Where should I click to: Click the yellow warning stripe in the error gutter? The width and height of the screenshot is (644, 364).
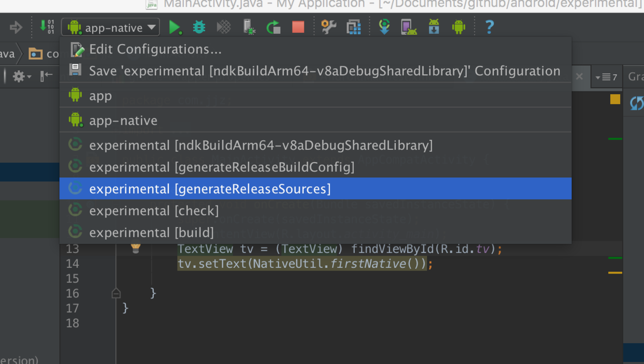(615, 272)
